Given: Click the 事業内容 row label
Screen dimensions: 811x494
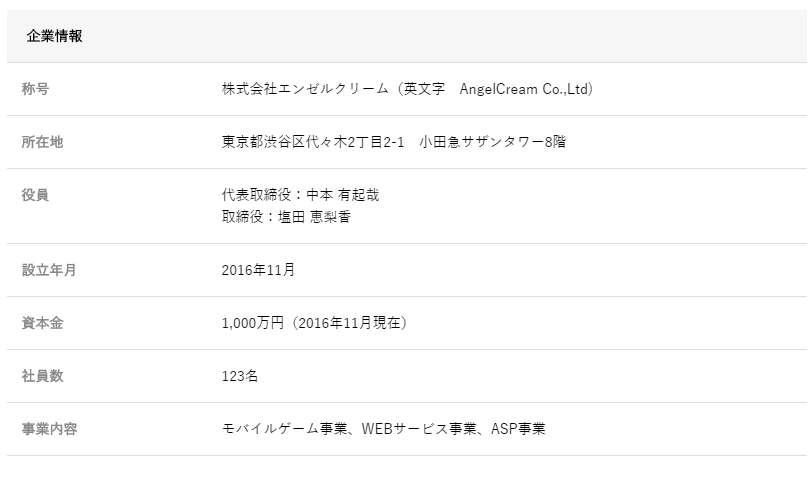Looking at the screenshot, I should 49,429.
